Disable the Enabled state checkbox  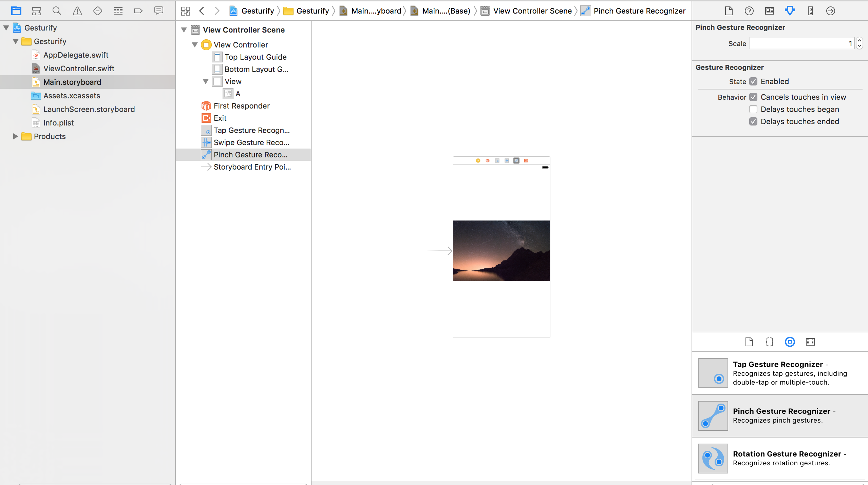753,81
